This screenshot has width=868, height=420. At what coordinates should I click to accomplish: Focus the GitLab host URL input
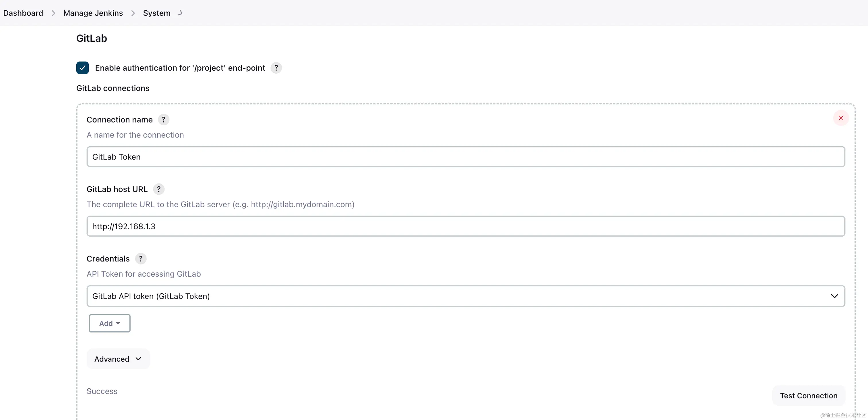(x=465, y=226)
